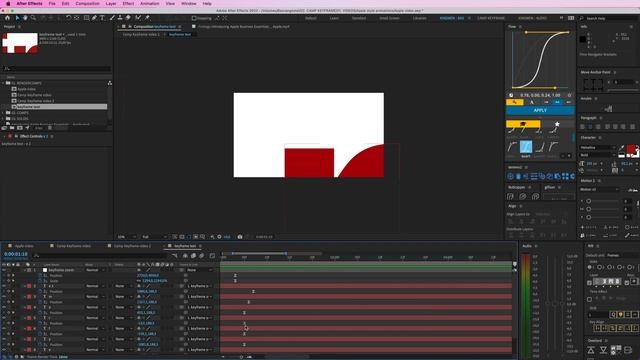Select the Clone Stamp tool
The width and height of the screenshot is (640, 360).
[x=120, y=18]
